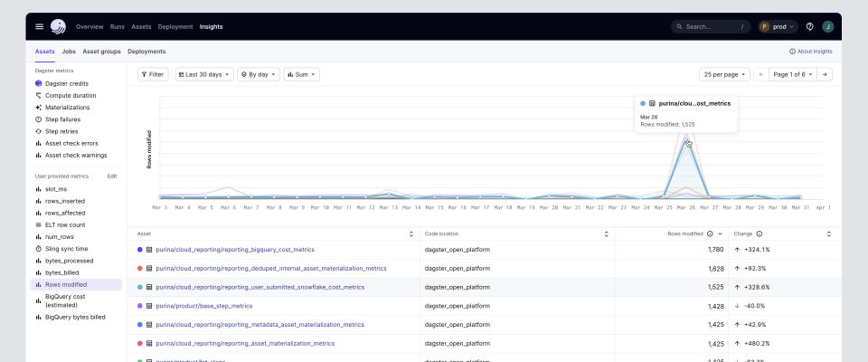
Task: Open the hamburger navigation menu
Action: pyautogui.click(x=39, y=26)
